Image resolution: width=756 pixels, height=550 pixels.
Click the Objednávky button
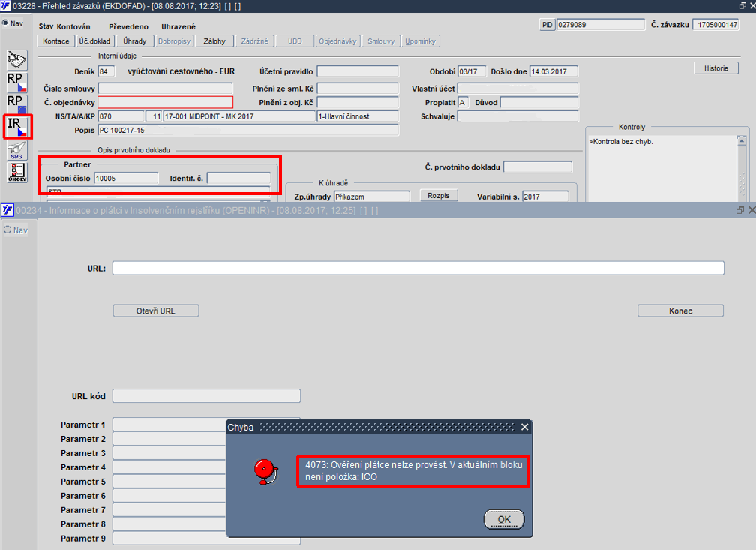[337, 41]
